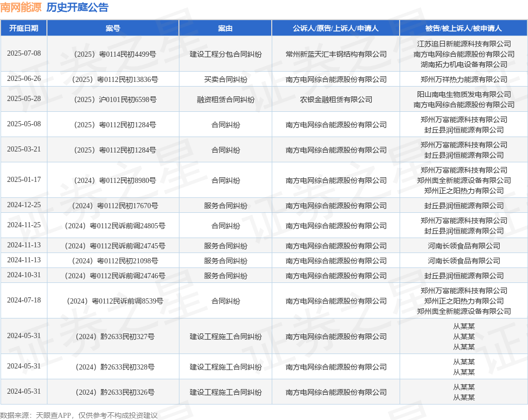Click the date 2024-12-25
Screen dimensions: 528x420
tap(24, 205)
